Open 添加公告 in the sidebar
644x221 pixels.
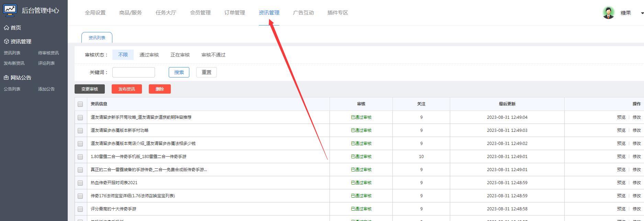(x=46, y=89)
